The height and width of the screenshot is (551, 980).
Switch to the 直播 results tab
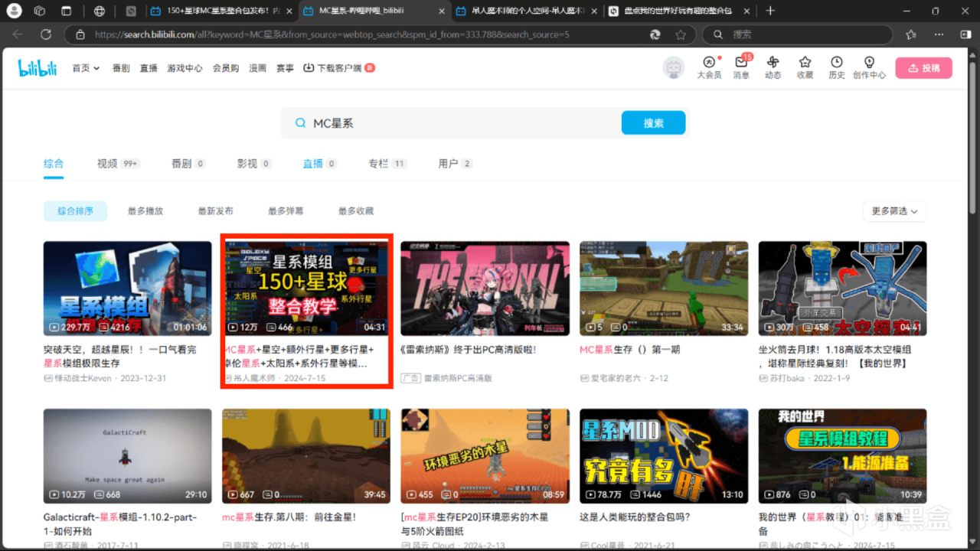(320, 164)
